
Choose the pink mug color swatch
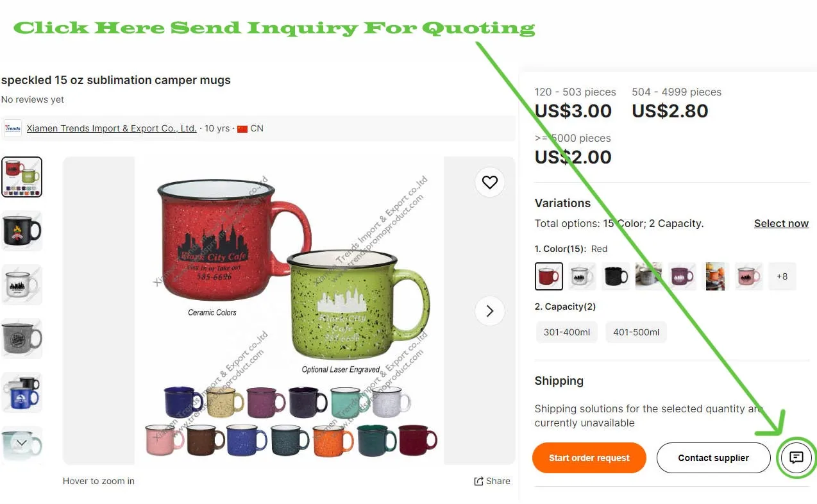749,276
